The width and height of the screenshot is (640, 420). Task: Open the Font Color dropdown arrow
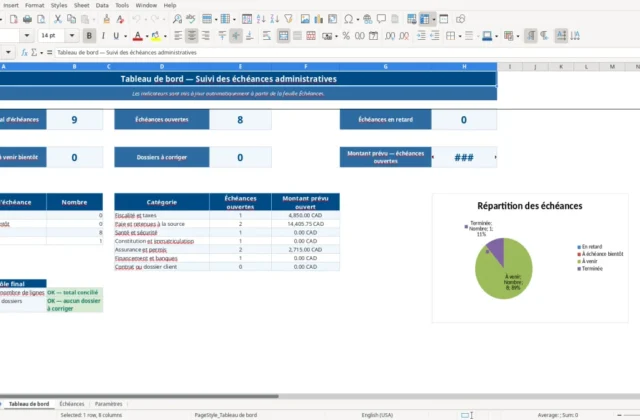point(147,36)
